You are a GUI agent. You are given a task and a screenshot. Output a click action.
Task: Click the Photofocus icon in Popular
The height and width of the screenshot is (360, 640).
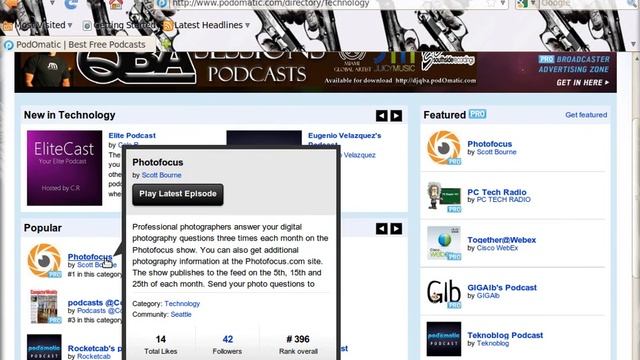tap(44, 260)
